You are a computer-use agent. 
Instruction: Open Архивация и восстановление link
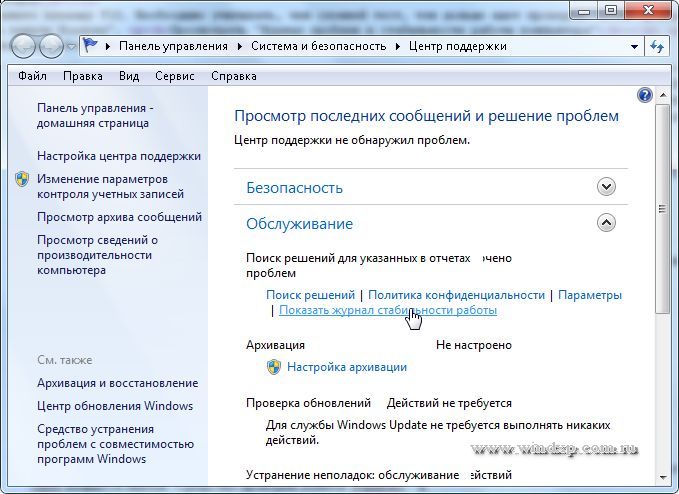(x=117, y=383)
